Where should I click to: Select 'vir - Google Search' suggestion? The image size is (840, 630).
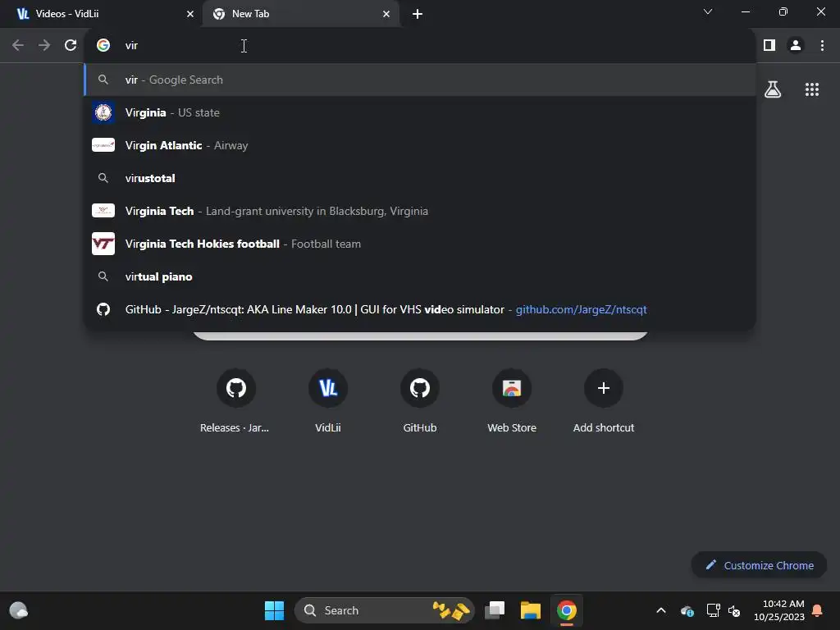pyautogui.click(x=420, y=80)
